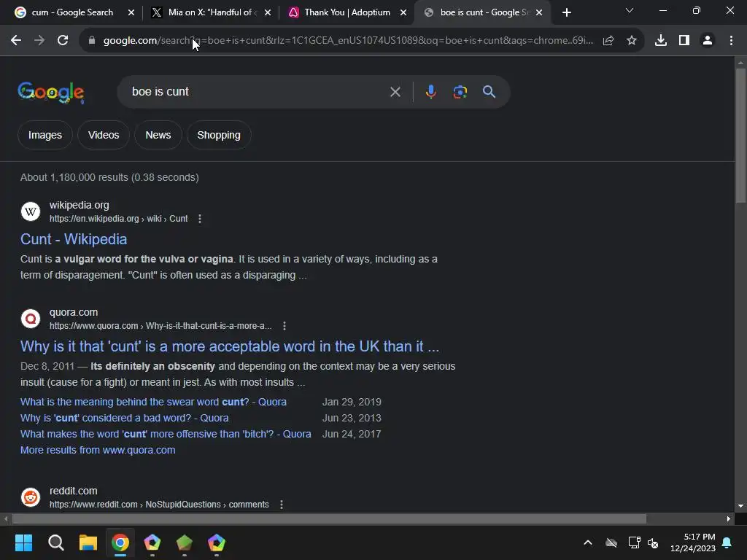Open more options for the Quora result
Viewport: 747px width, 560px height.
[x=285, y=326]
